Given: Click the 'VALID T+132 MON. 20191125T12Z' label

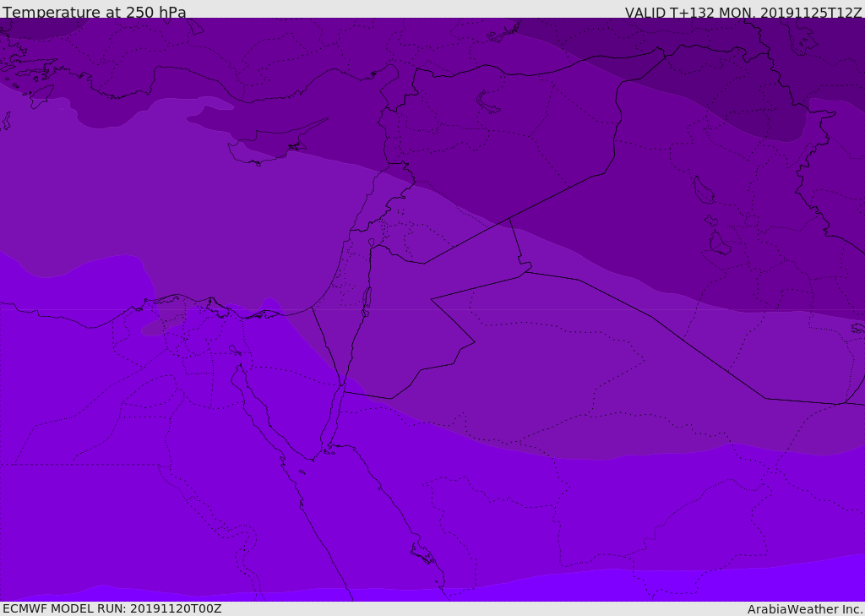Looking at the screenshot, I should (743, 12).
